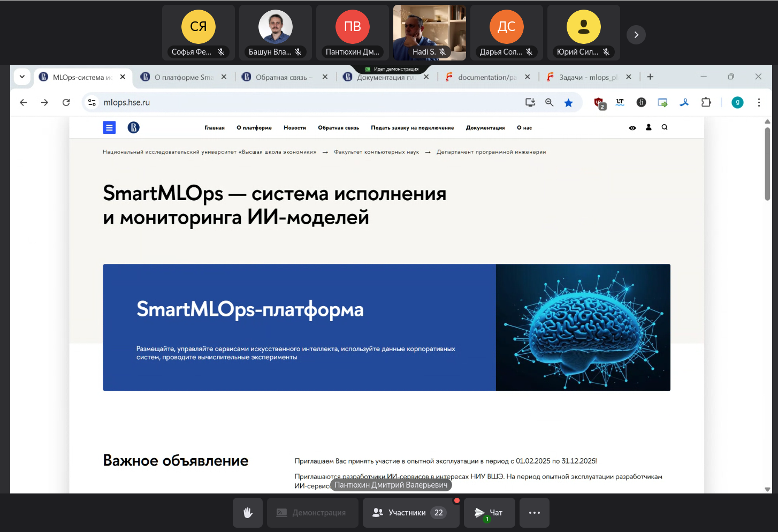This screenshot has width=778, height=532.
Task: Close the Обратная связь tab
Action: (325, 77)
